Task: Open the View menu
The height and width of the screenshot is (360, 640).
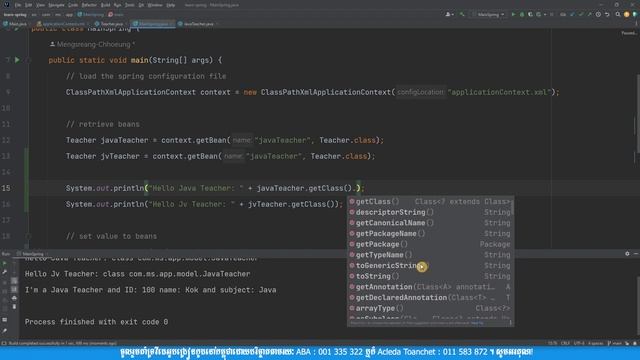Action: [x=40, y=5]
